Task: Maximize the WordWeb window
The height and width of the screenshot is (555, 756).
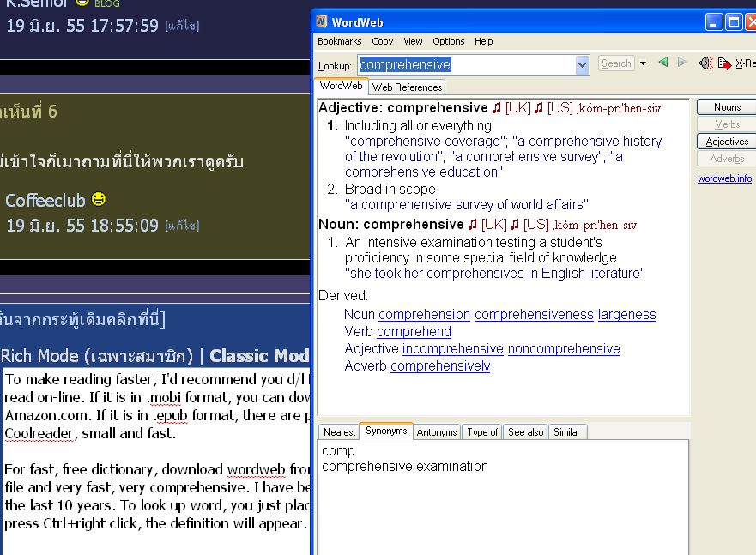Action: click(734, 22)
